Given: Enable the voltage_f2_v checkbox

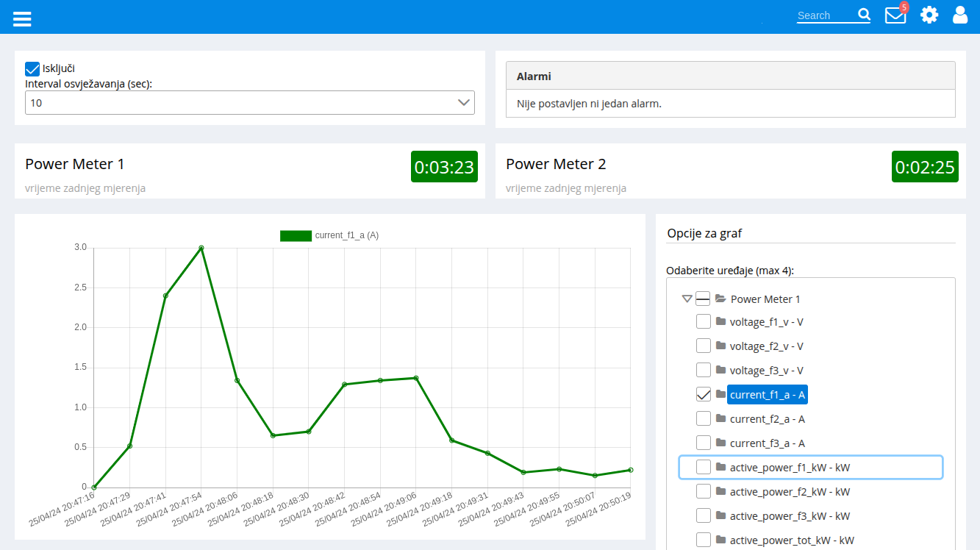Looking at the screenshot, I should pos(704,346).
